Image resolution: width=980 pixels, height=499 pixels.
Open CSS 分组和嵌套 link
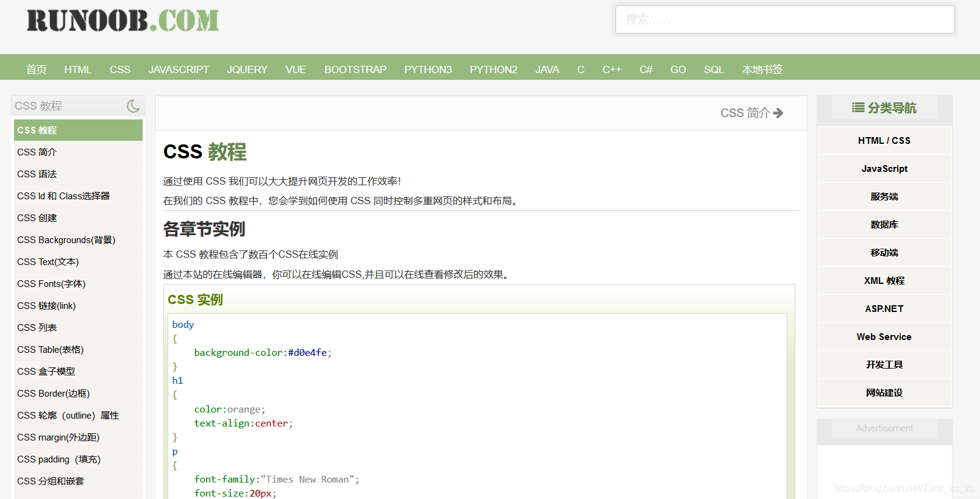[x=78, y=481]
